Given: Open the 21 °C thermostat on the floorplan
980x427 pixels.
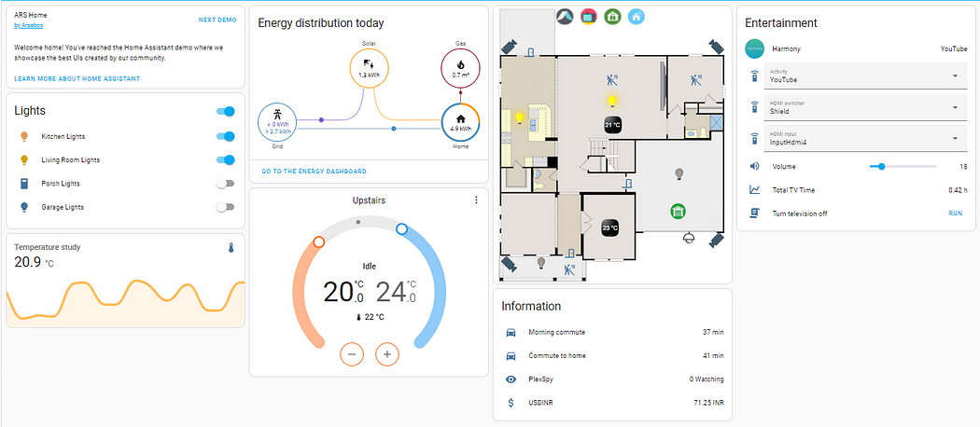Looking at the screenshot, I should click(612, 125).
